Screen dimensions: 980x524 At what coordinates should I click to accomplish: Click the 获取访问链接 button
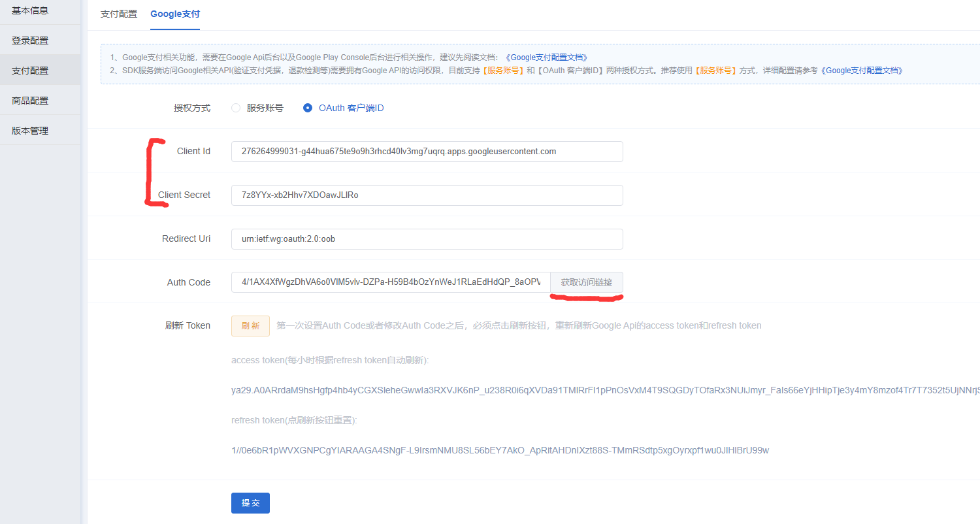(x=586, y=282)
